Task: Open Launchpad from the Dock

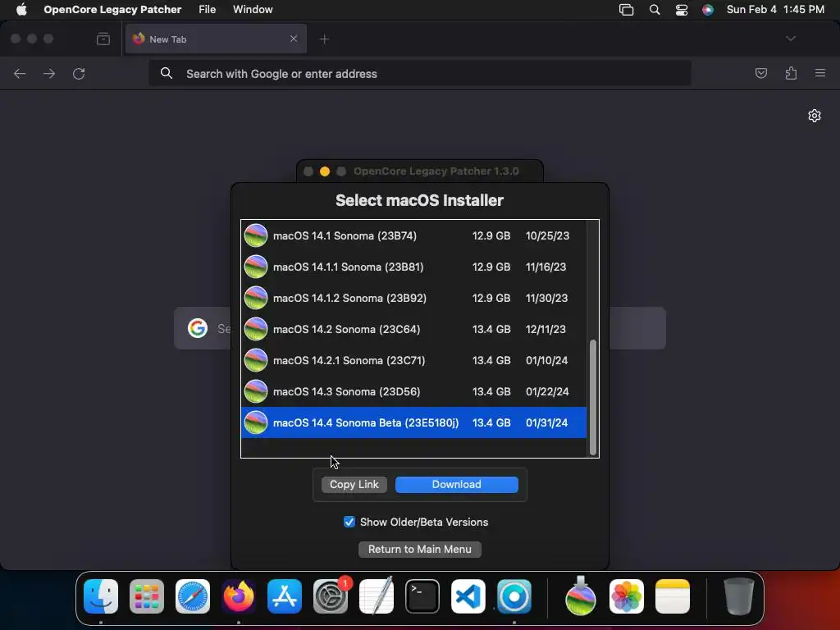Action: (146, 596)
